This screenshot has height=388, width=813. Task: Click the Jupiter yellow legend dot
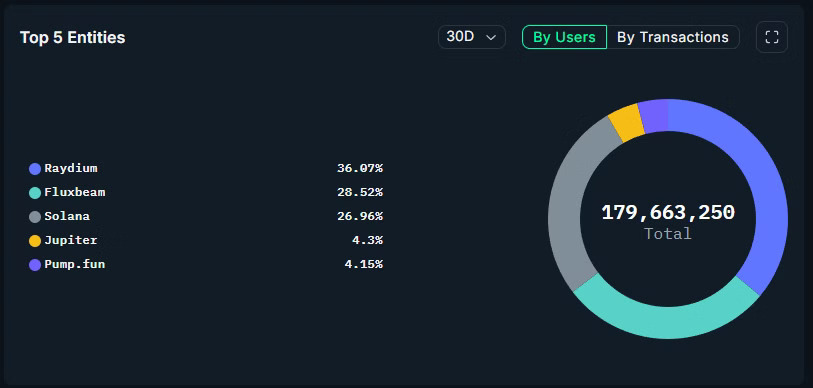[35, 241]
